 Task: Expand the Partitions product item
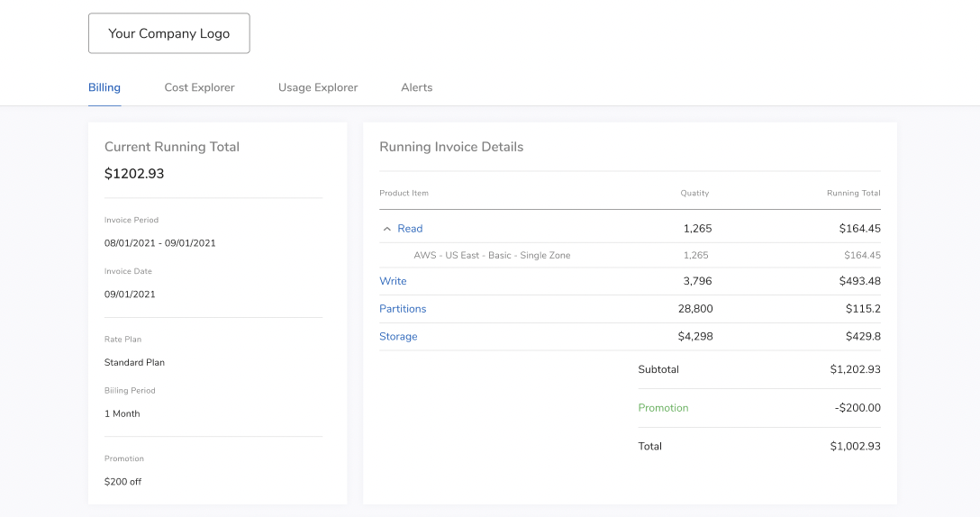tap(403, 309)
